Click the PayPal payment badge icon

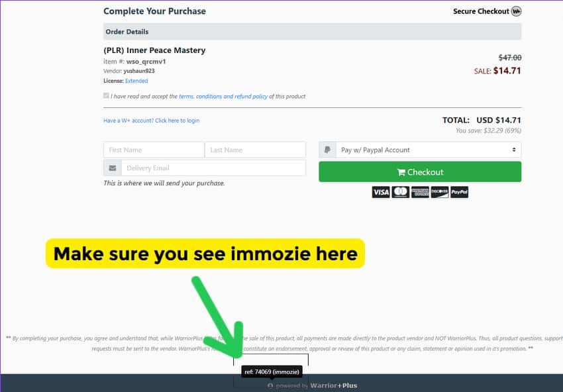point(459,192)
